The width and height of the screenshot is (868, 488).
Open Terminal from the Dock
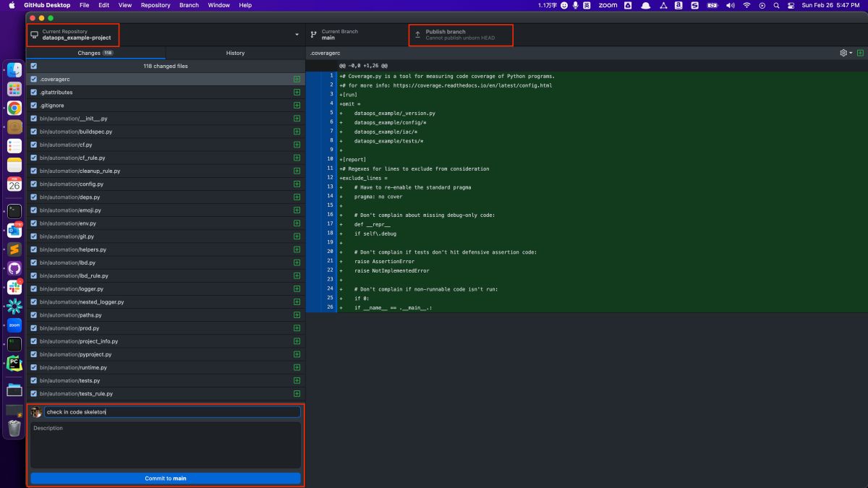pyautogui.click(x=14, y=211)
